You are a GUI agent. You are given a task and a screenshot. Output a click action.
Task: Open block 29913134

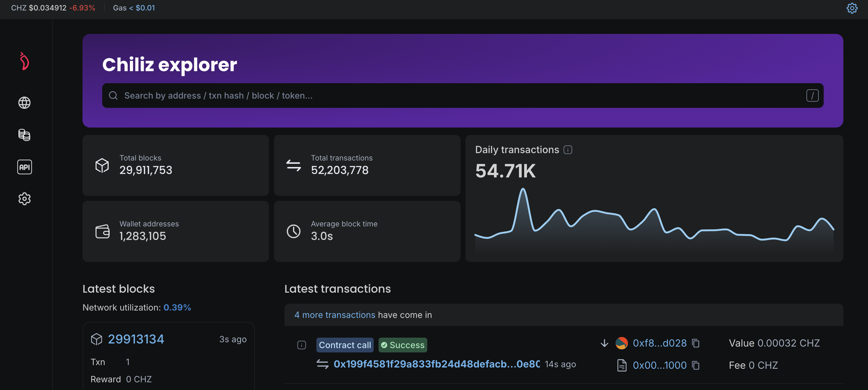(136, 339)
